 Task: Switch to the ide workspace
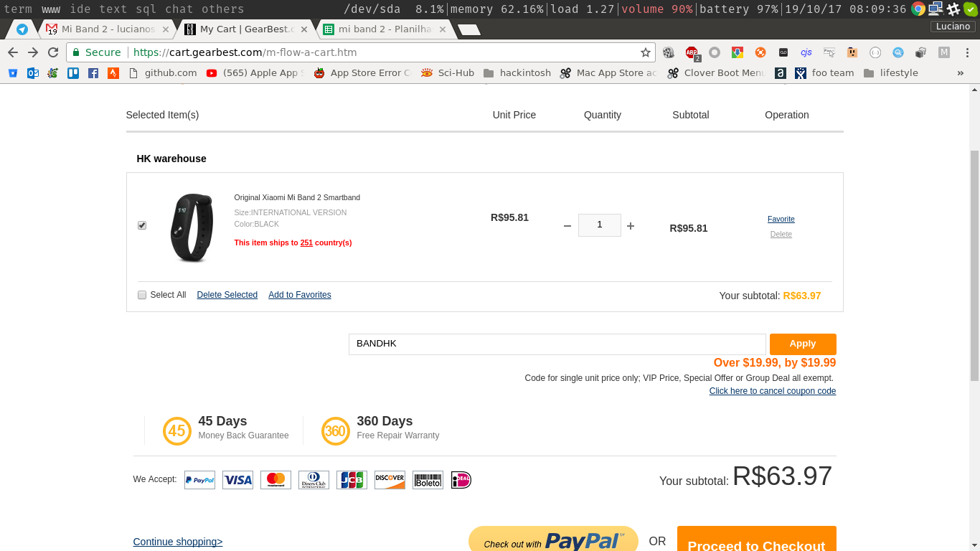[80, 9]
